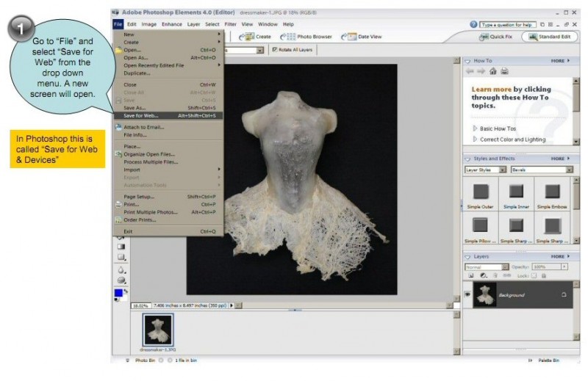Select the Gradient tool in toolbox

point(121,247)
